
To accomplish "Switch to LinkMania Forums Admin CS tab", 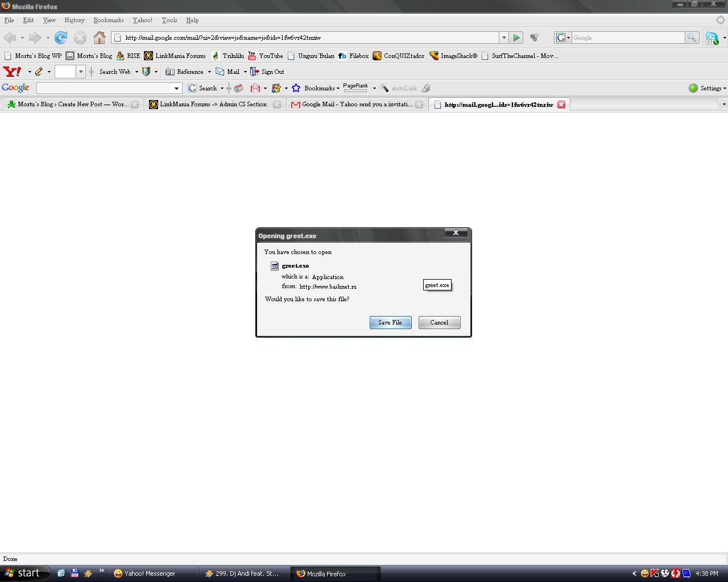I will point(214,105).
